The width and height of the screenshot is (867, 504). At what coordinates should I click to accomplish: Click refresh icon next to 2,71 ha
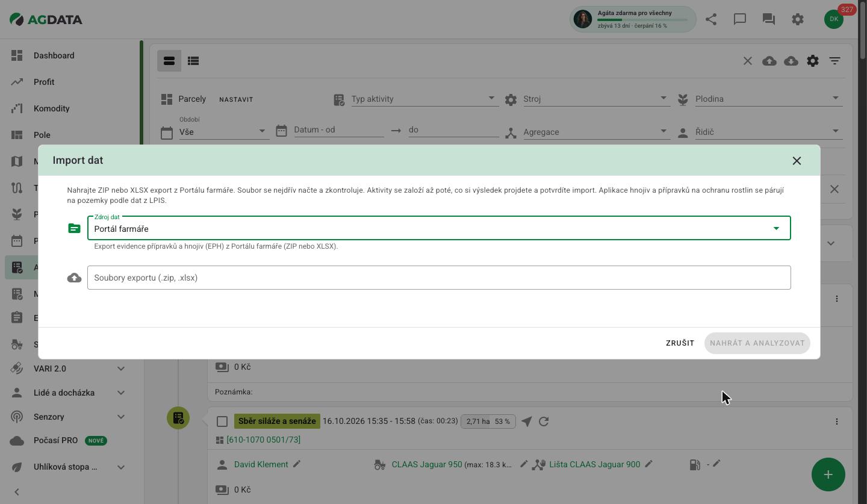point(544,422)
